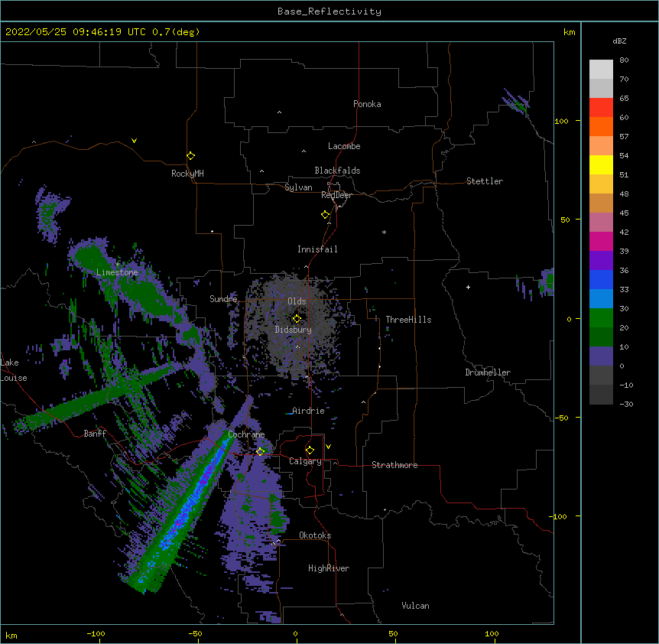The image size is (659, 644).
Task: Click the -100 tick on the bottom axis
Action: click(x=96, y=633)
